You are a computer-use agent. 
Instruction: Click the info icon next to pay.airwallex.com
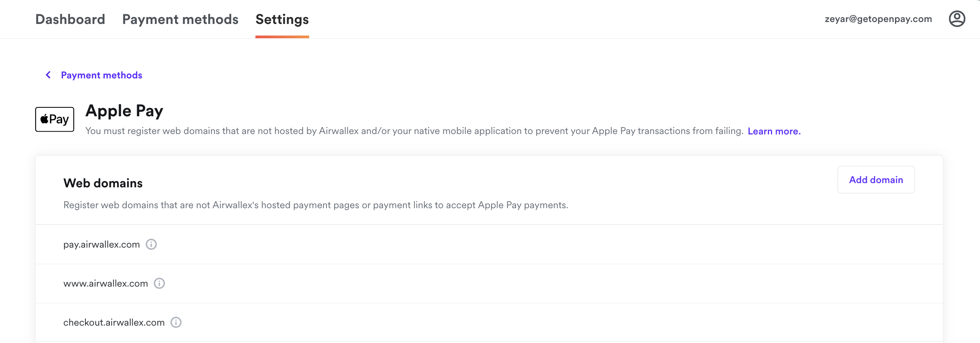point(151,245)
